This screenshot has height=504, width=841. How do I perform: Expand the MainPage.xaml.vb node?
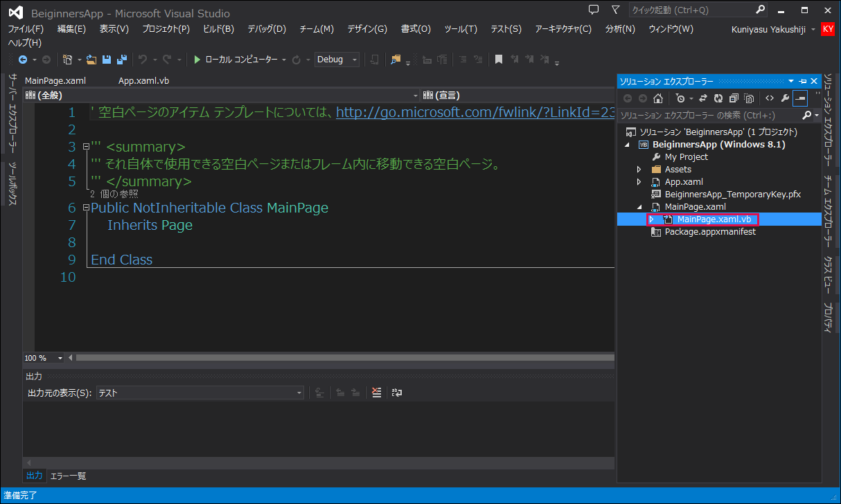(652, 219)
